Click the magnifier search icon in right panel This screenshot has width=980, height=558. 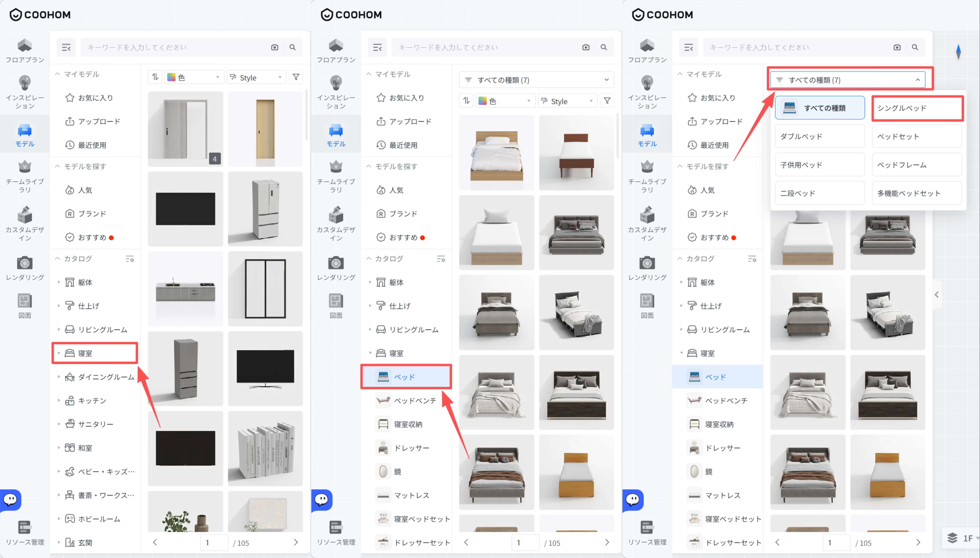point(915,48)
